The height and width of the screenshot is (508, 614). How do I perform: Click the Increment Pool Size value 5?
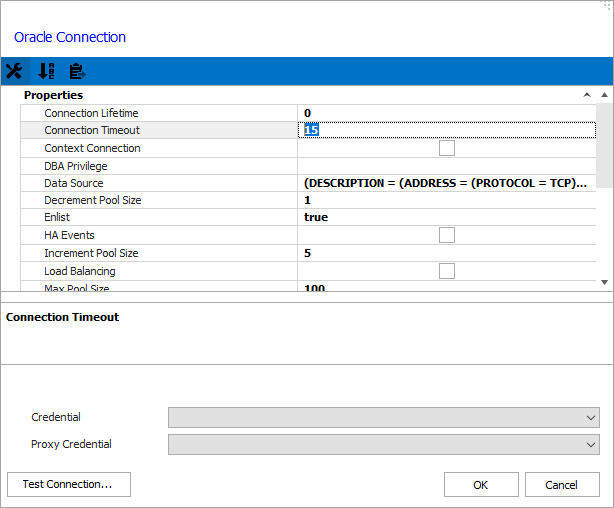[x=307, y=253]
